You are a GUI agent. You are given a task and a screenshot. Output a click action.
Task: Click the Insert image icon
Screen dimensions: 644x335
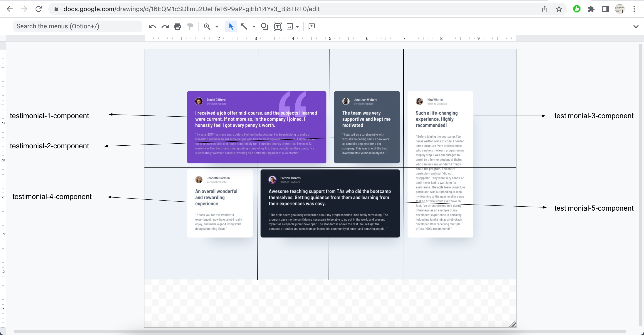point(290,26)
